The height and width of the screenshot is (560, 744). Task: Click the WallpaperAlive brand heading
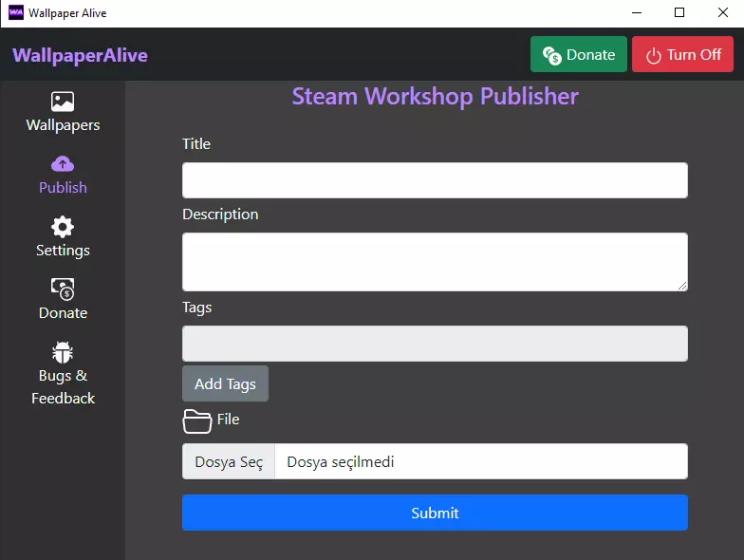click(x=80, y=55)
